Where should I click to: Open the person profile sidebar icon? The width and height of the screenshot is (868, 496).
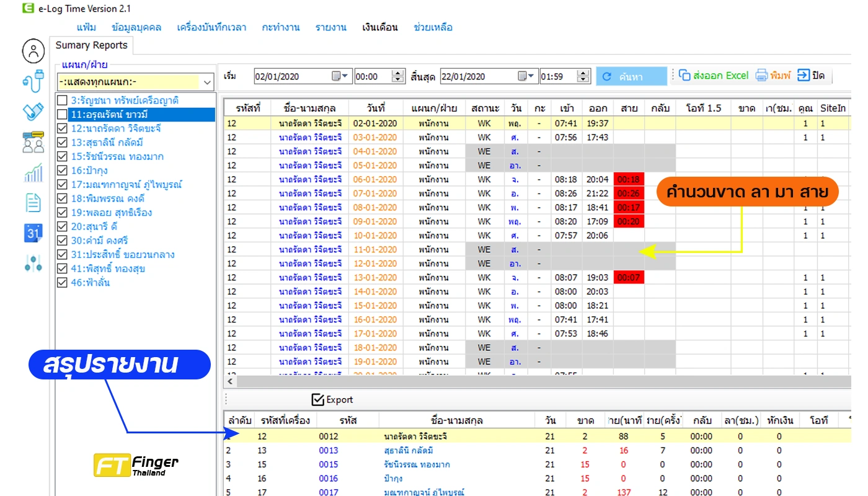(x=33, y=51)
